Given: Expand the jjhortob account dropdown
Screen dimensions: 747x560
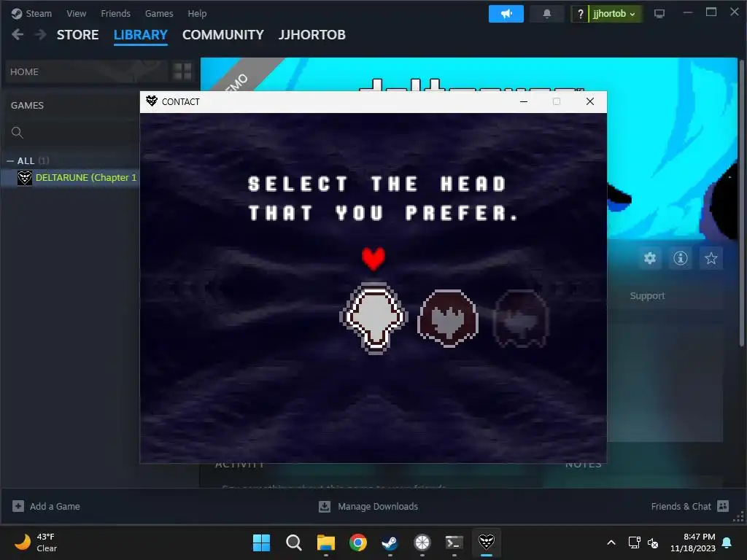Looking at the screenshot, I should click(616, 14).
